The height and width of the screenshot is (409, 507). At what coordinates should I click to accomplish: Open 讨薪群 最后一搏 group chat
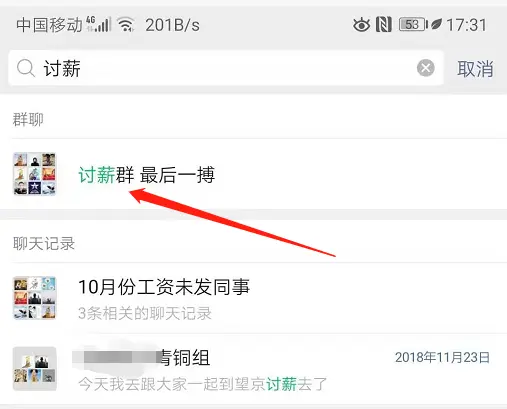pyautogui.click(x=253, y=174)
